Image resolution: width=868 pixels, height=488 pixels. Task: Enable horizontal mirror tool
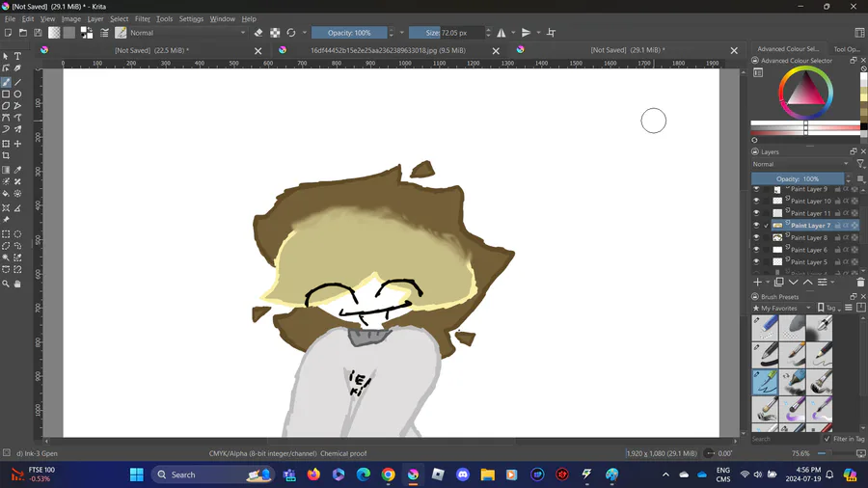coord(501,33)
